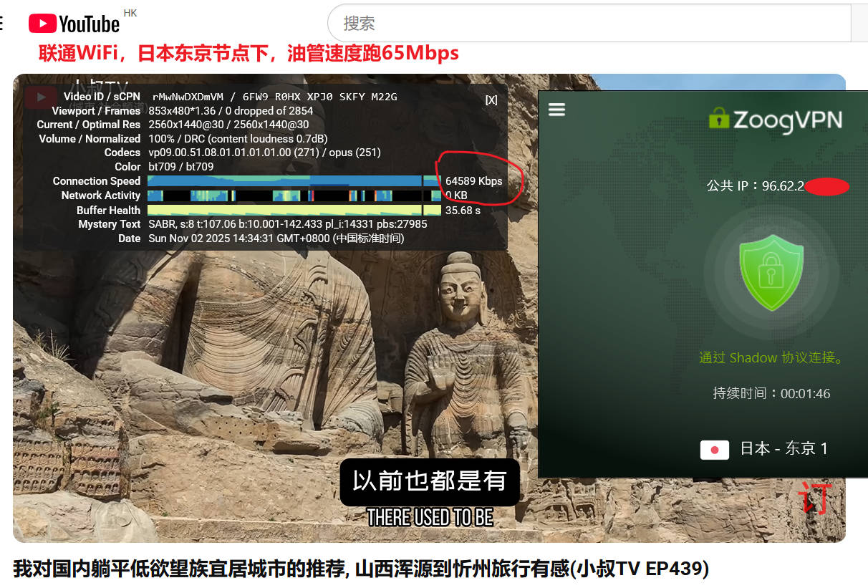Image resolution: width=868 pixels, height=588 pixels.
Task: Click the YouTube search input field
Action: pos(587,24)
